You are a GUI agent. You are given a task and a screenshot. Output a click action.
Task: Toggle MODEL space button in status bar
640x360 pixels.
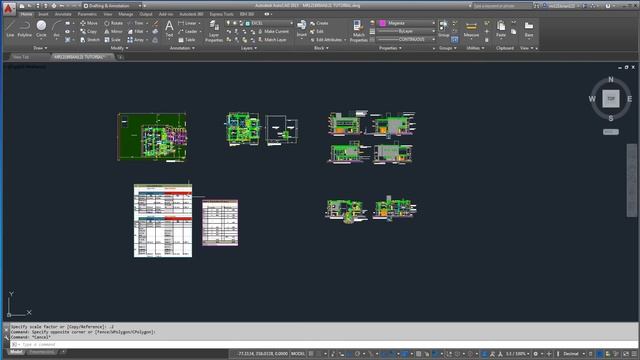[x=298, y=354]
